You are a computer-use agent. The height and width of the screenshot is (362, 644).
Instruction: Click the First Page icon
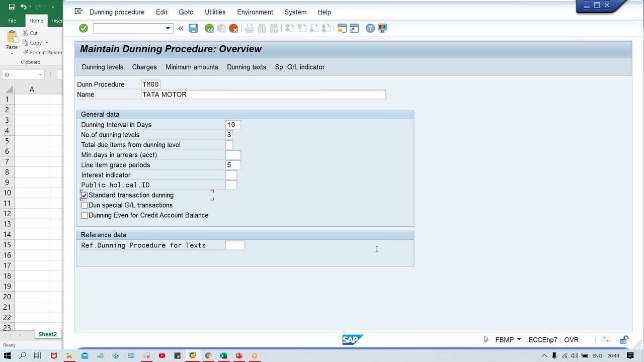(290, 28)
